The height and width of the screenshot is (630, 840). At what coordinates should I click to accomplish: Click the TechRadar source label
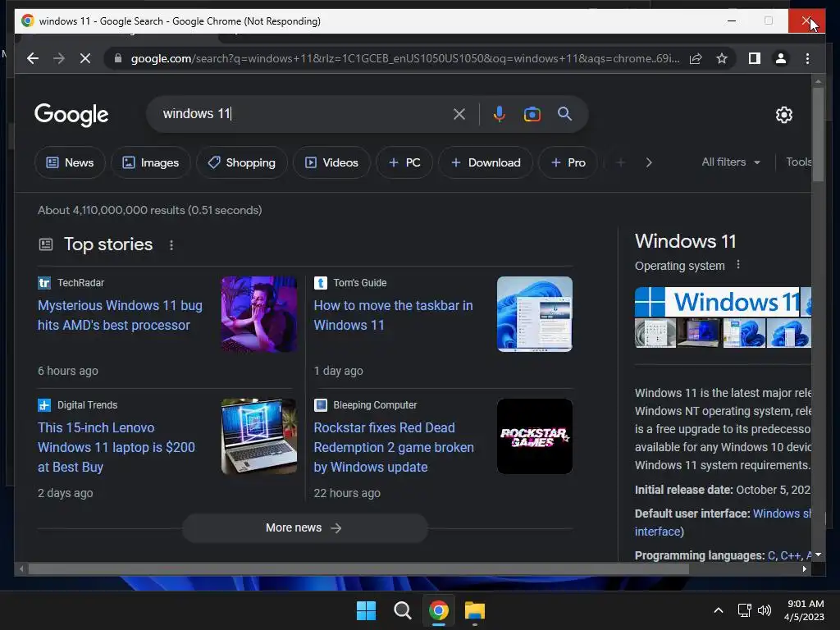click(81, 283)
